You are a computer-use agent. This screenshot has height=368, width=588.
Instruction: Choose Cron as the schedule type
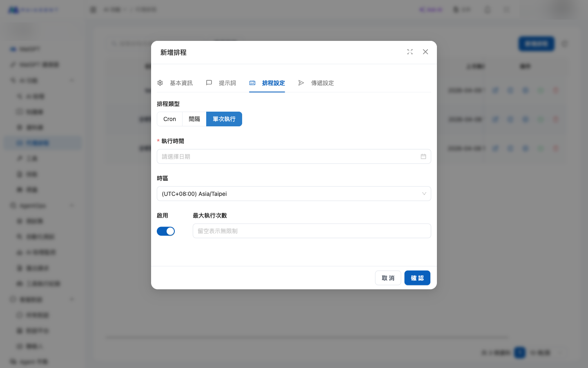169,119
